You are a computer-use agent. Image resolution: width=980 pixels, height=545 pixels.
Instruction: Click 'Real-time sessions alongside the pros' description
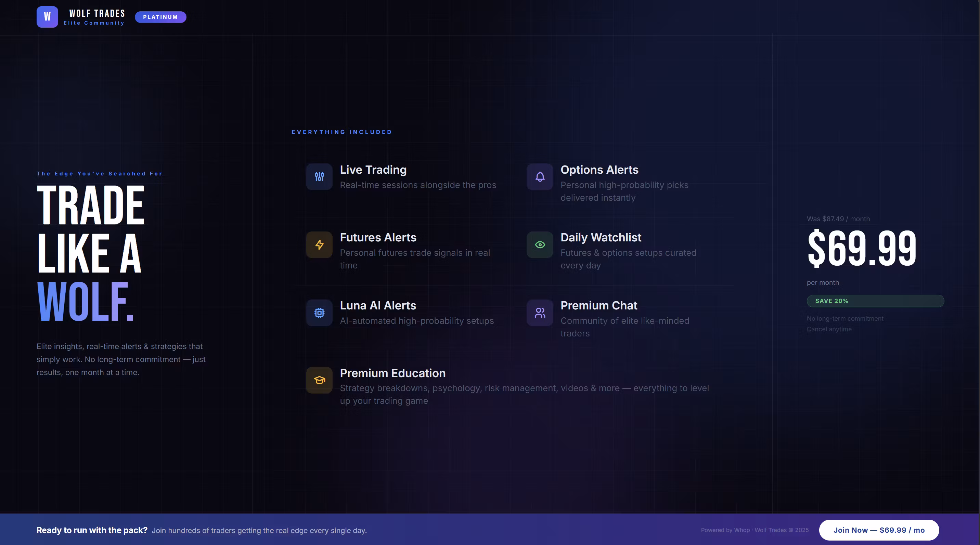[x=418, y=185]
